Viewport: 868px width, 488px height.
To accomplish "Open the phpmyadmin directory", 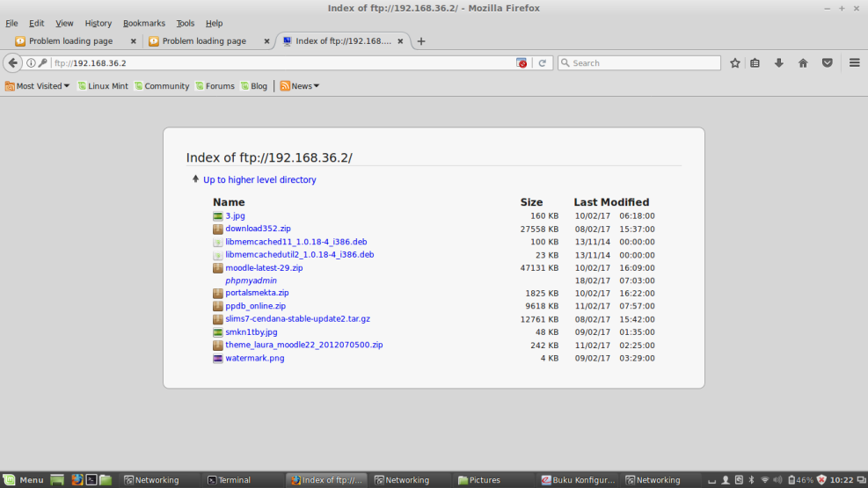I will pyautogui.click(x=251, y=280).
